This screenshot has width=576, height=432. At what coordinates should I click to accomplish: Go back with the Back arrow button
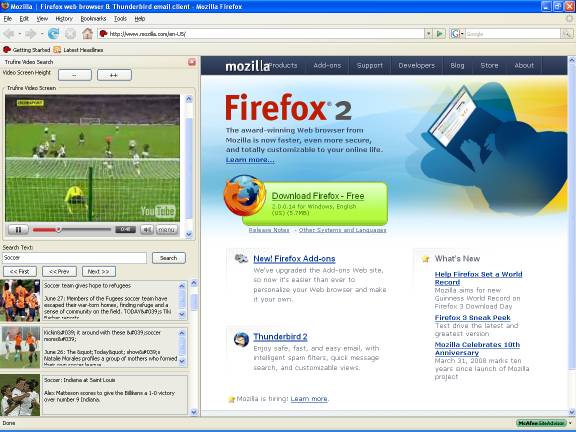tap(9, 34)
